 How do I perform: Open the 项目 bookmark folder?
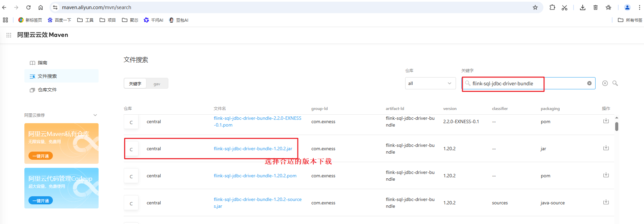pos(108,20)
